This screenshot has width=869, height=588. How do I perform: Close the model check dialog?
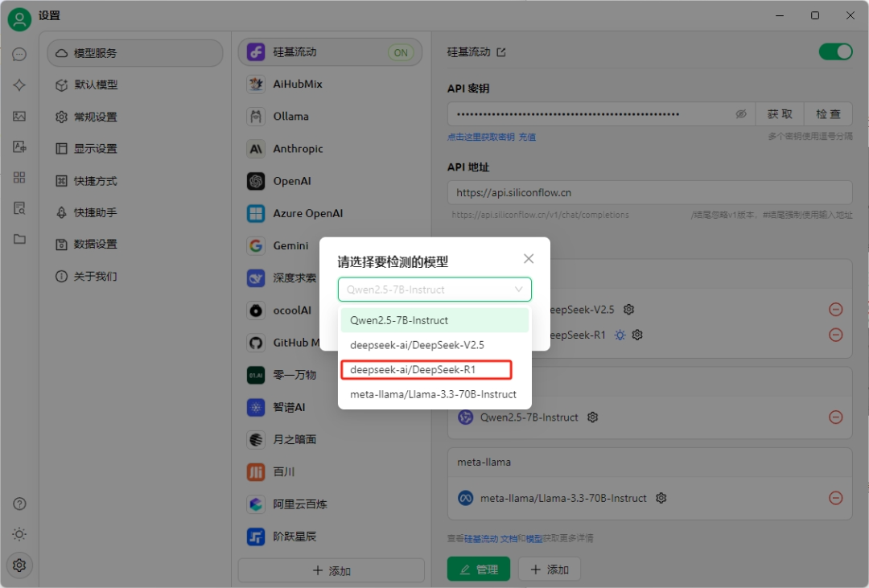[x=529, y=259]
